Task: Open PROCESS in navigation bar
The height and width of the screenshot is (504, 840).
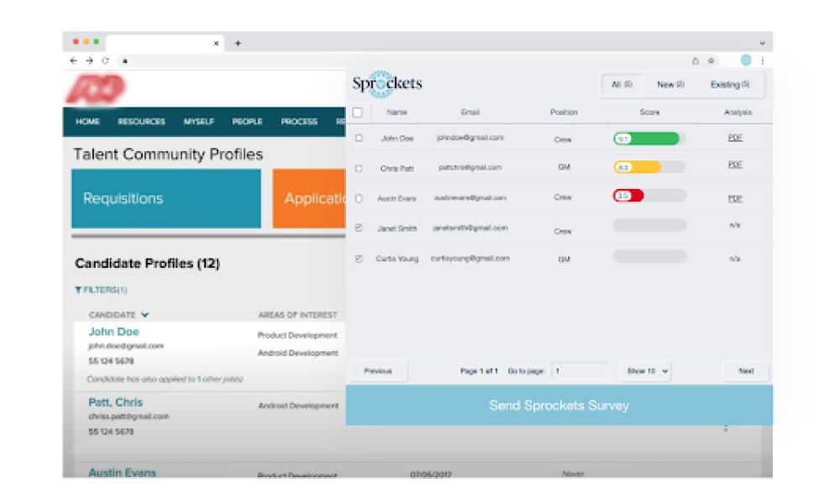Action: tap(299, 122)
